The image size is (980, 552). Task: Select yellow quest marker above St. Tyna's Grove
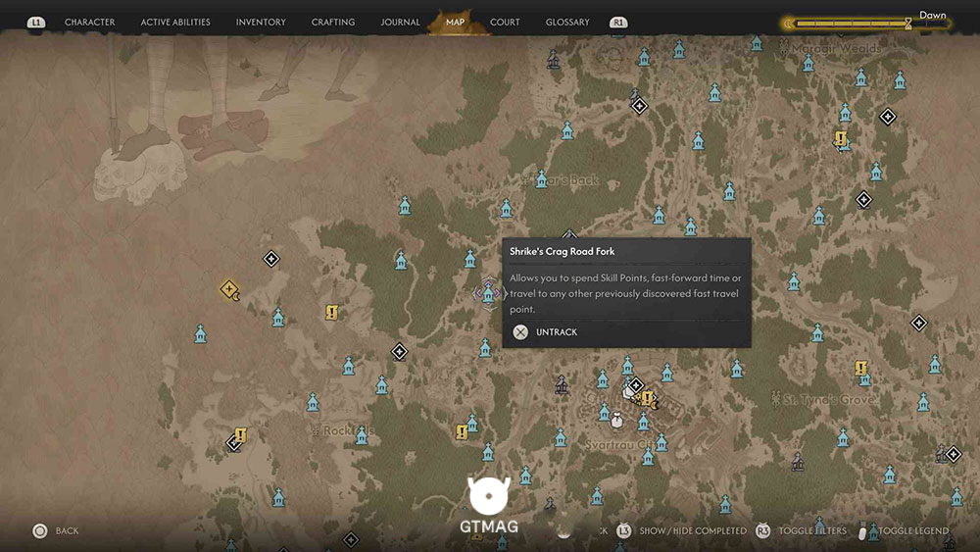click(860, 368)
